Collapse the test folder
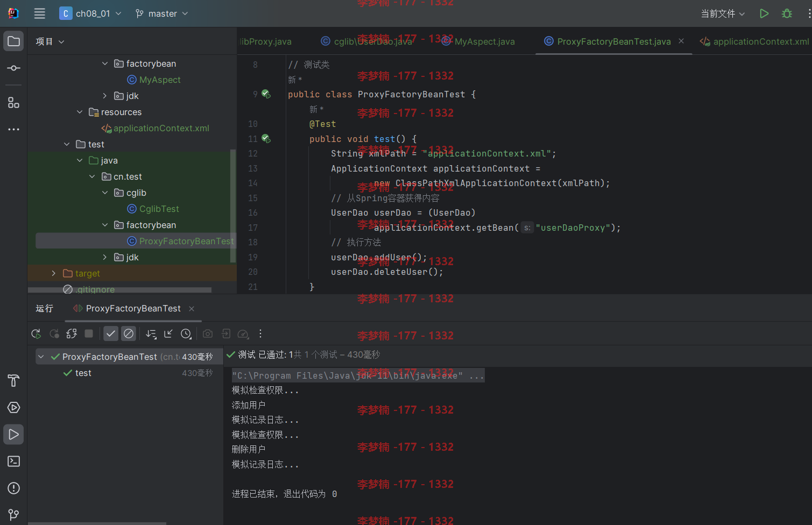The width and height of the screenshot is (812, 525). pos(67,144)
